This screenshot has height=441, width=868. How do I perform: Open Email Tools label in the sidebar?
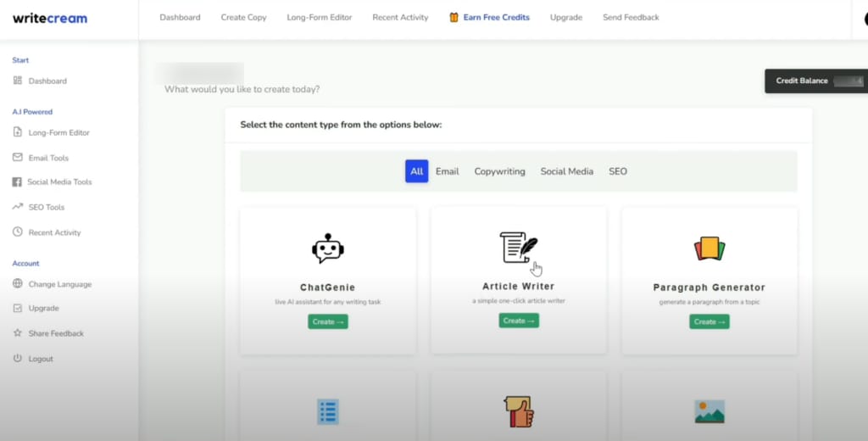(48, 158)
